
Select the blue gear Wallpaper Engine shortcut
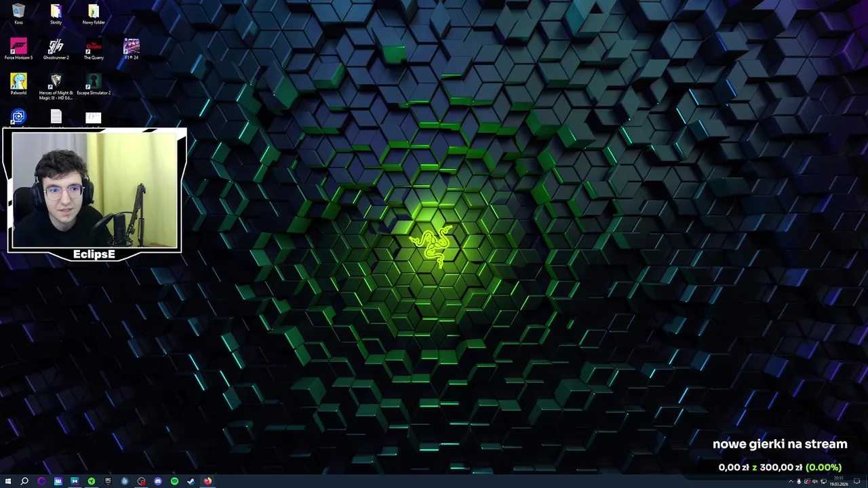[x=18, y=118]
